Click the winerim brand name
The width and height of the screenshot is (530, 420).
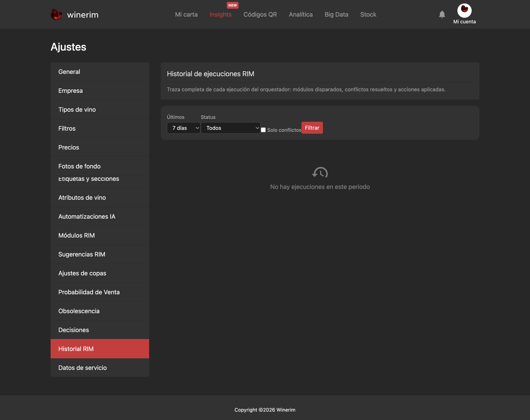point(83,15)
